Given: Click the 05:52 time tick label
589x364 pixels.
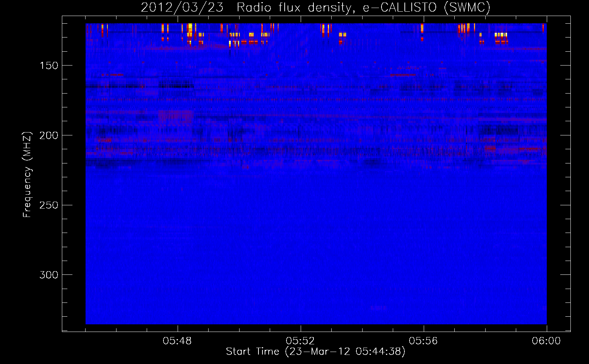Looking at the screenshot, I should pos(300,341).
